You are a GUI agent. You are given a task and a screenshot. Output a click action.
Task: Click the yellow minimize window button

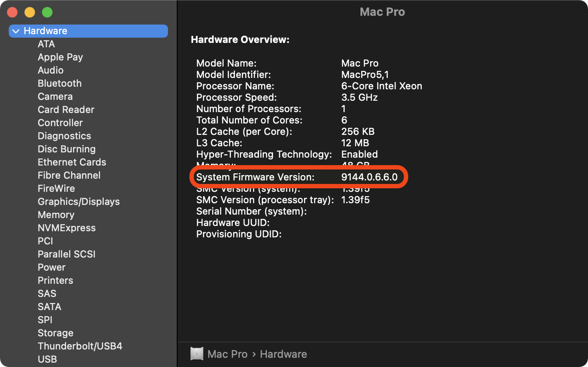click(x=29, y=12)
